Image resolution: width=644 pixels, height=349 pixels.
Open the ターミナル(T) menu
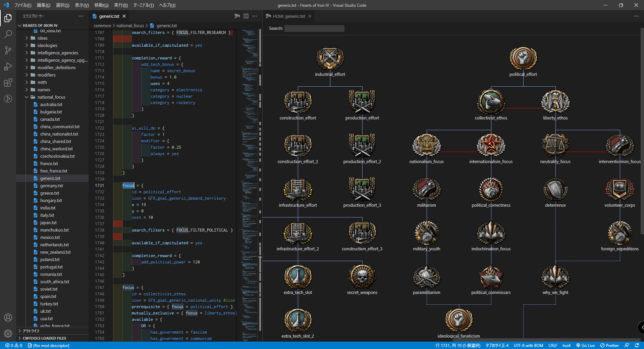144,5
